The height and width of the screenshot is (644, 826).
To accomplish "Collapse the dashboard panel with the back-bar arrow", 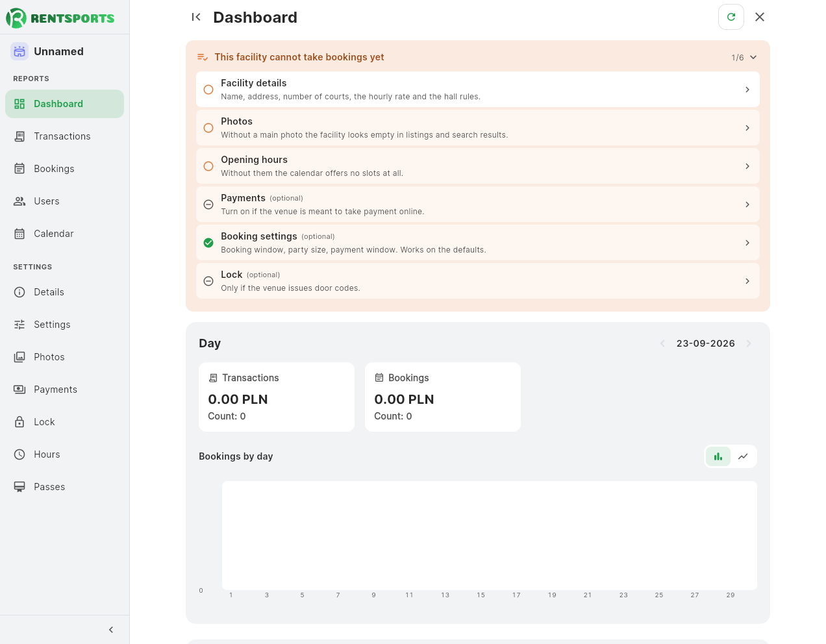I will (196, 17).
